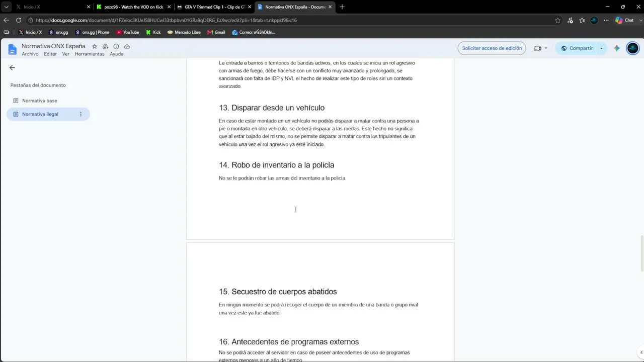Close the Normativa ONX España tab
This screenshot has height=362, width=644.
pos(330,7)
